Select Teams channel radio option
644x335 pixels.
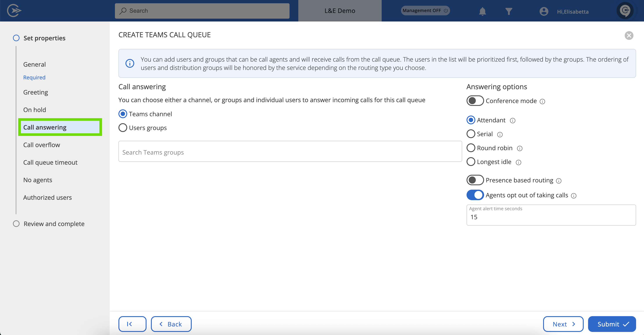pos(123,114)
